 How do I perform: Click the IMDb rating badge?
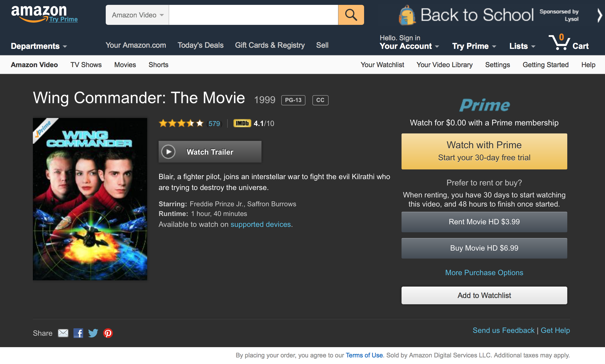click(242, 123)
